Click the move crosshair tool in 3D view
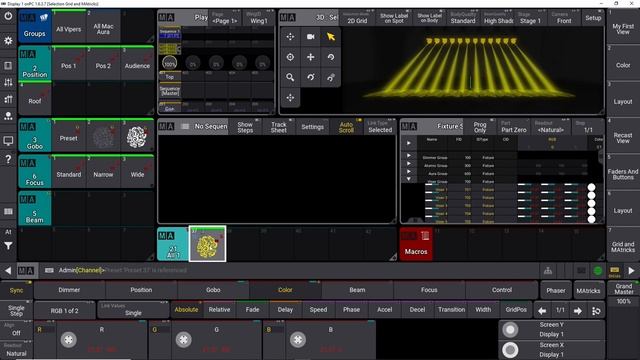 290,37
